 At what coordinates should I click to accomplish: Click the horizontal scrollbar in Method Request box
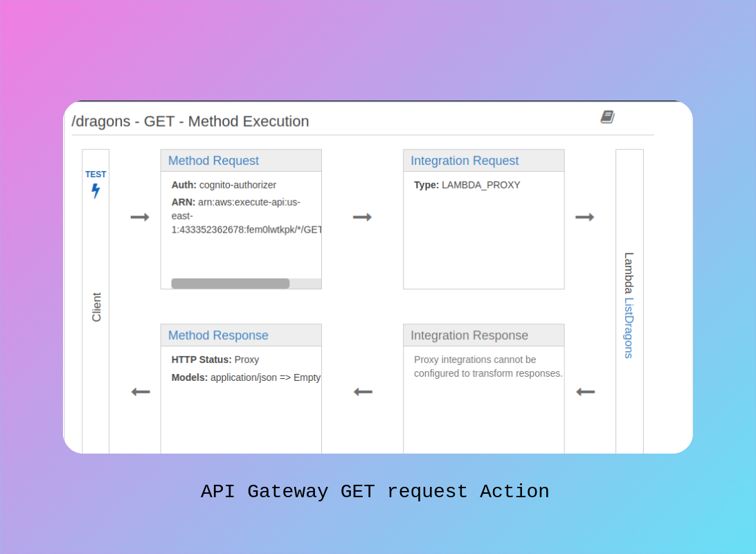pyautogui.click(x=231, y=283)
